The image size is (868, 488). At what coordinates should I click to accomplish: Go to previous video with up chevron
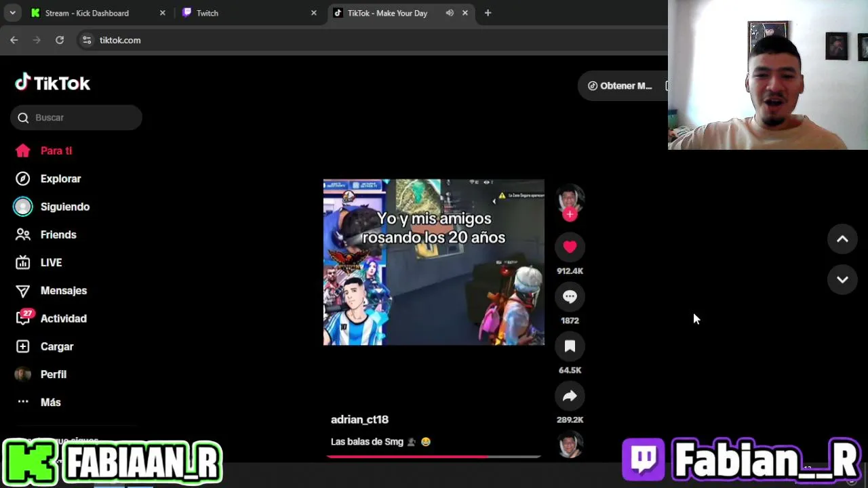842,239
